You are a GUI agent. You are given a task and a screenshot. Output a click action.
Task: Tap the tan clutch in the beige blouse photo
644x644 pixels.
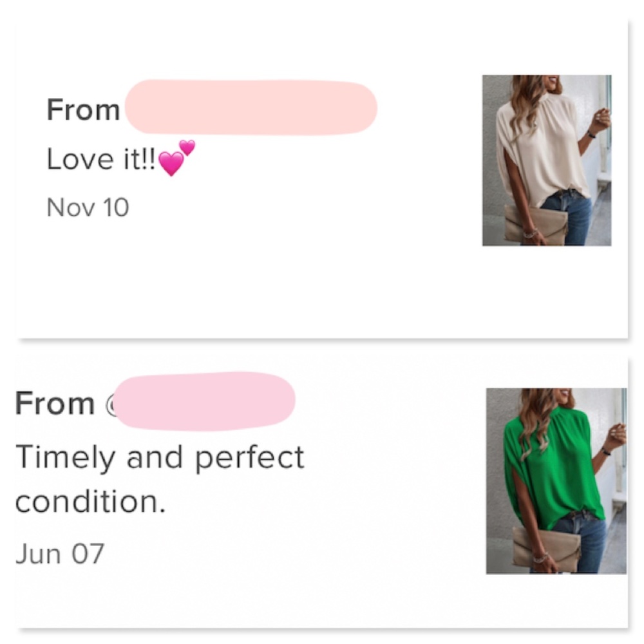coord(536,225)
